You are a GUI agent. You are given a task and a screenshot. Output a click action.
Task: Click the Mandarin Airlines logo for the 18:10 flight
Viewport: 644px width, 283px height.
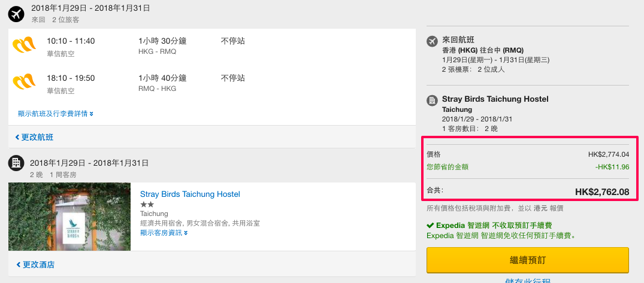(24, 82)
